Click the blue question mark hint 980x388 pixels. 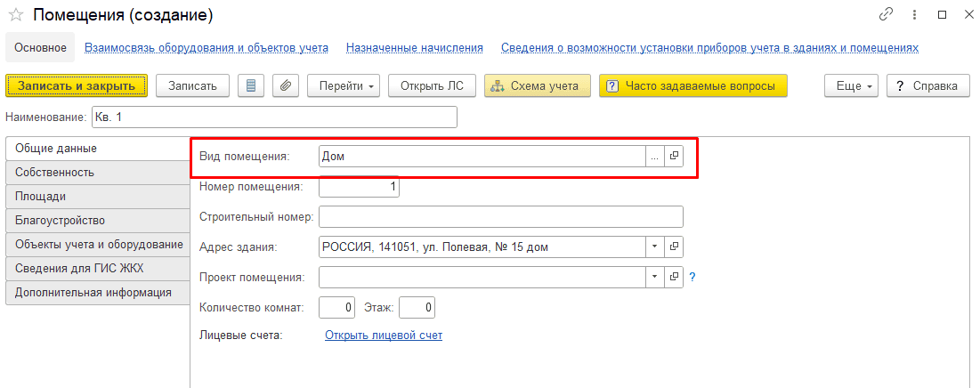click(692, 277)
